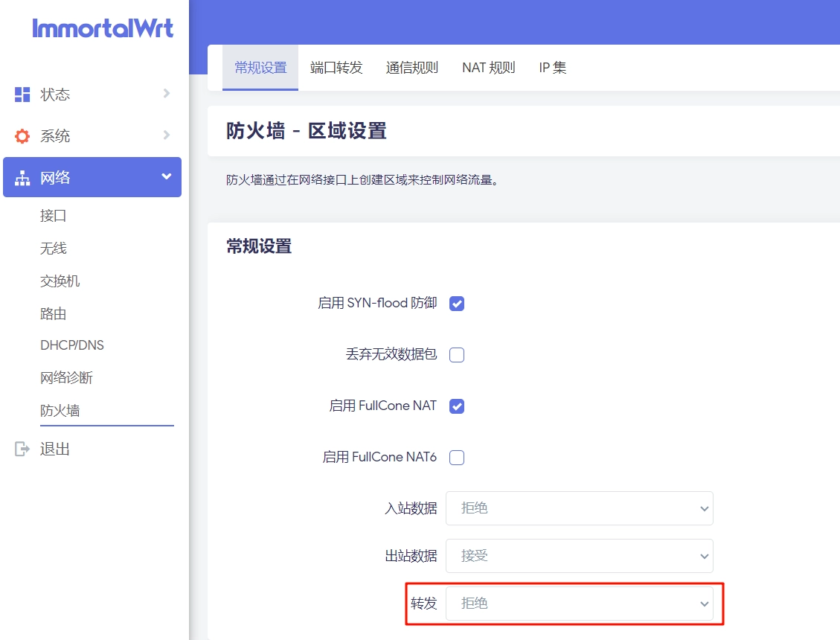
Task: Uncheck 启用 FullCone NAT
Action: click(x=456, y=406)
